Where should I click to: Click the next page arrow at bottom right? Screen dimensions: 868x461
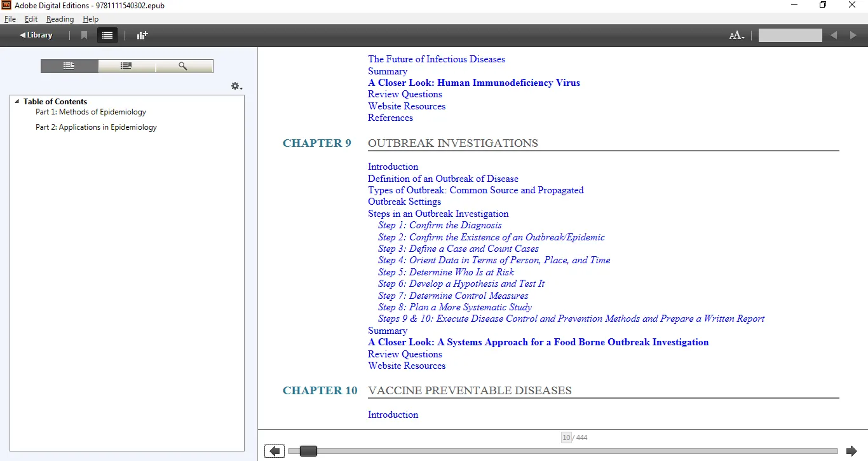(x=851, y=451)
